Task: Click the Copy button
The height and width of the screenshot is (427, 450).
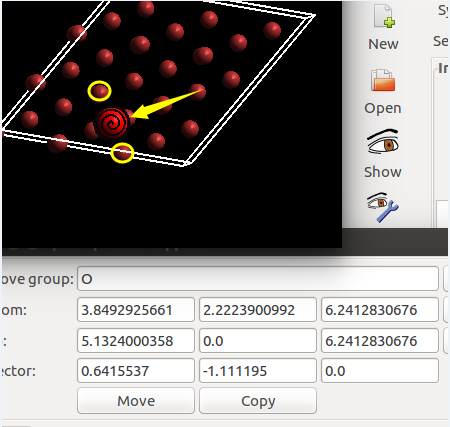Action: 258,401
